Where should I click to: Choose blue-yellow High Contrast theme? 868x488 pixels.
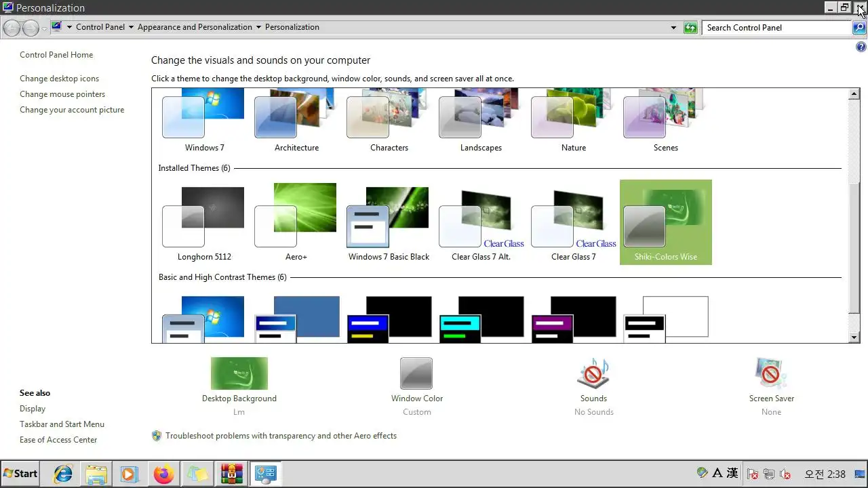click(389, 319)
